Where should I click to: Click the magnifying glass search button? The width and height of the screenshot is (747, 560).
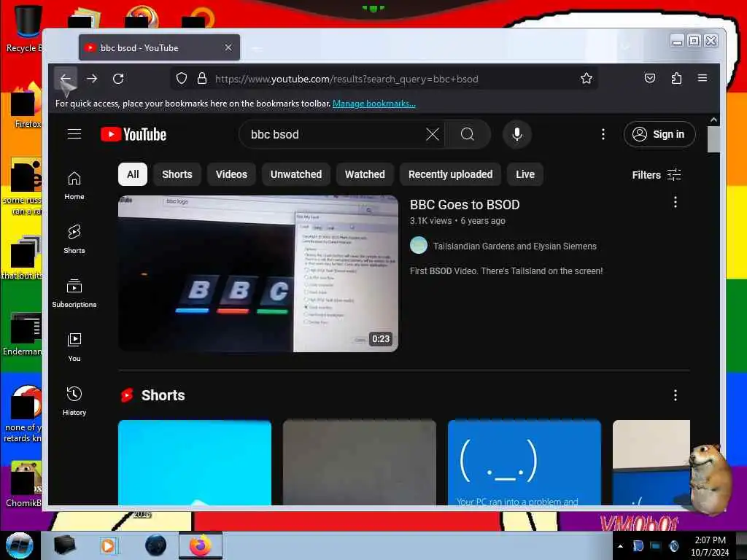(468, 134)
